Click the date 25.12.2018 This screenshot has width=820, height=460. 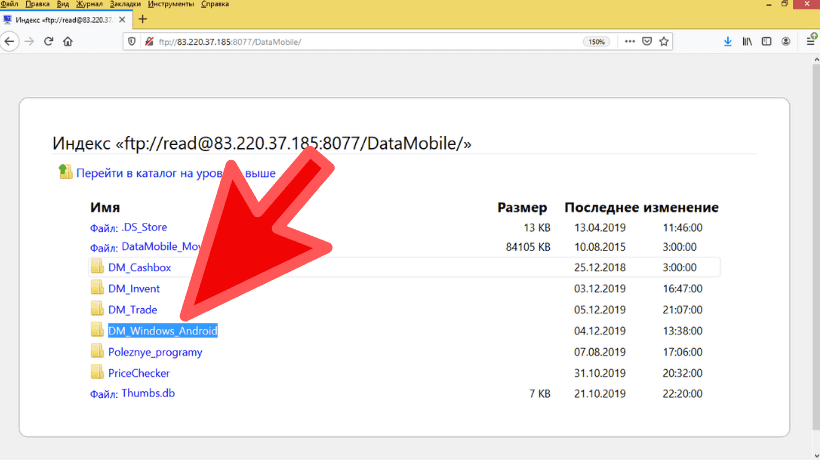tap(600, 268)
